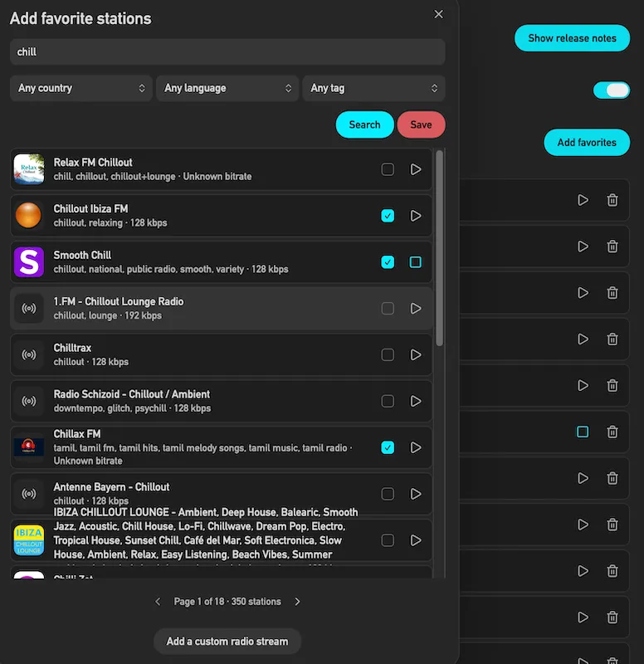Check the Antenne Bayern Chillout checkbox

tap(388, 494)
